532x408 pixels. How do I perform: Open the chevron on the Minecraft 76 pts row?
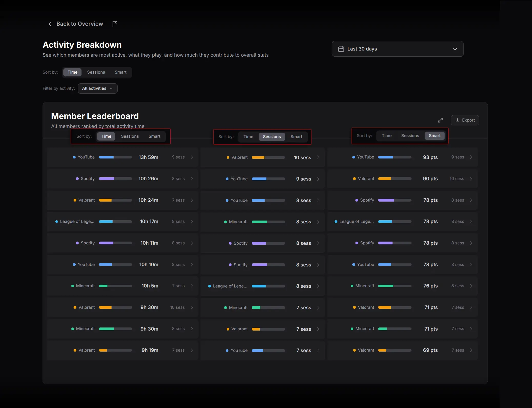471,286
